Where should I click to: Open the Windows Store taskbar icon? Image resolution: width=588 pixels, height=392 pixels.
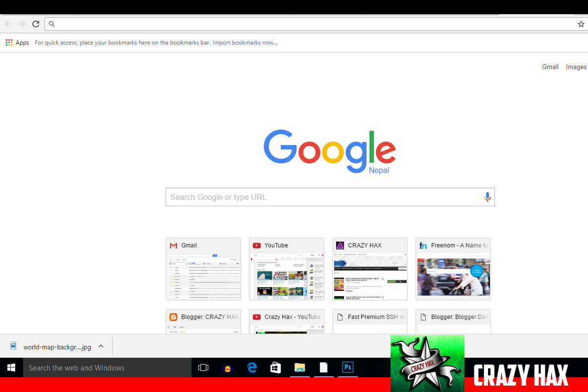coord(275,367)
